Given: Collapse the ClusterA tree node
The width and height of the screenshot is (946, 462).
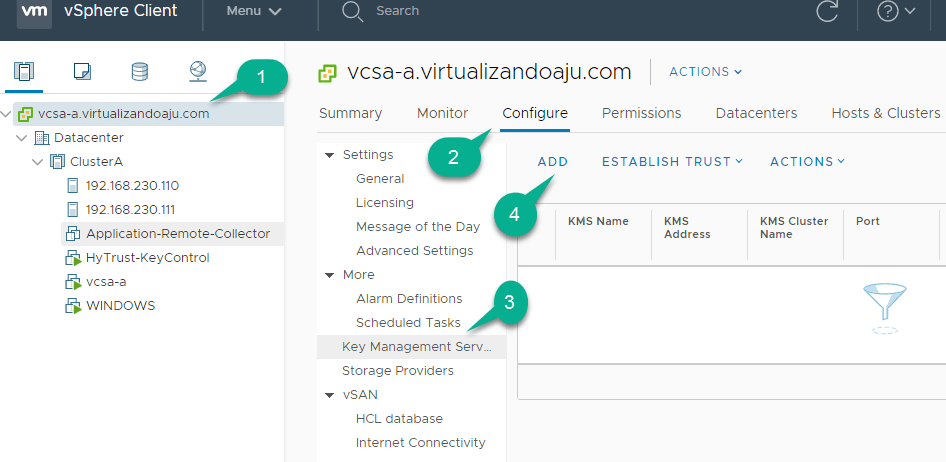Looking at the screenshot, I should click(38, 161).
